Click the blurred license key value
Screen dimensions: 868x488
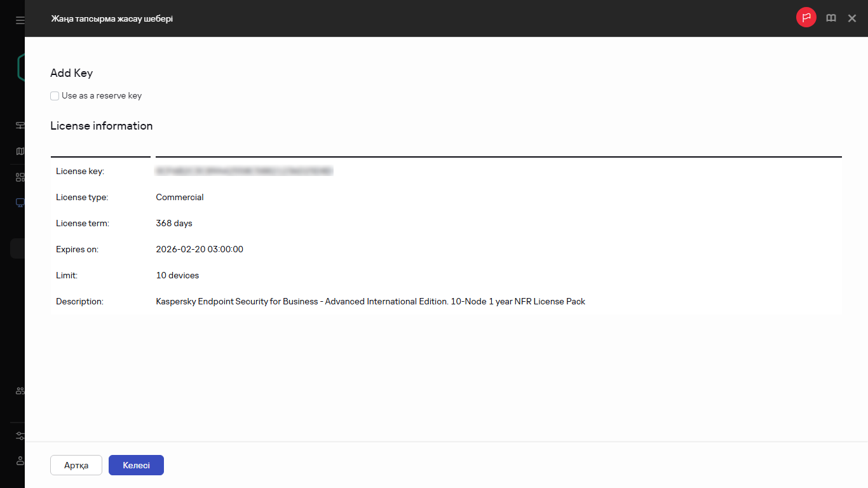click(245, 171)
